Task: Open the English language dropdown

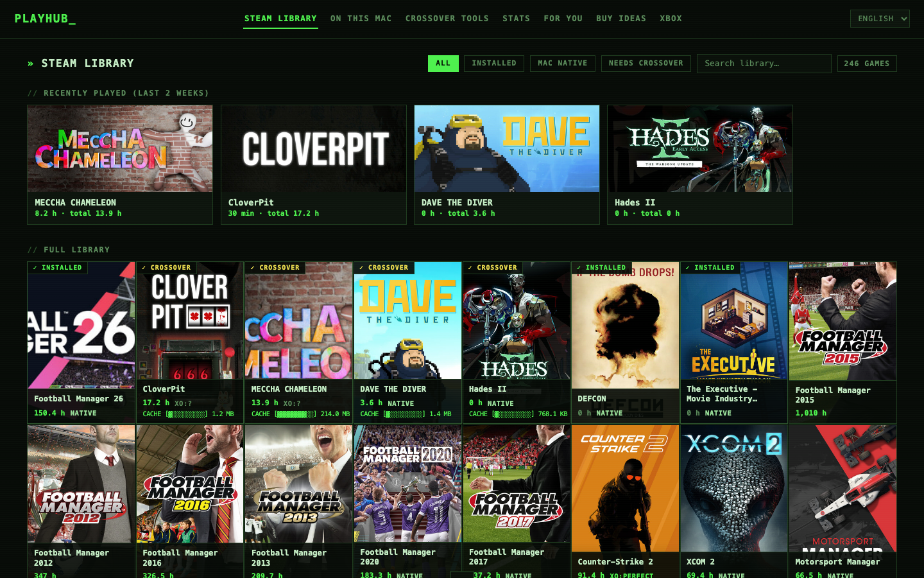Action: click(880, 19)
